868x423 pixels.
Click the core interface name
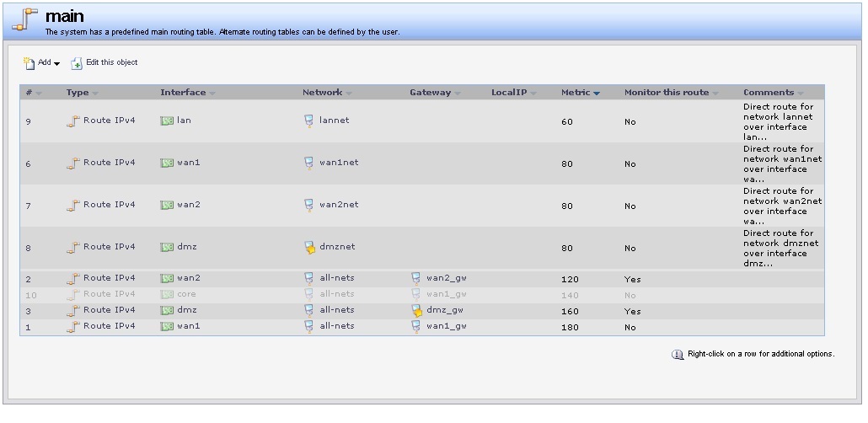[186, 294]
